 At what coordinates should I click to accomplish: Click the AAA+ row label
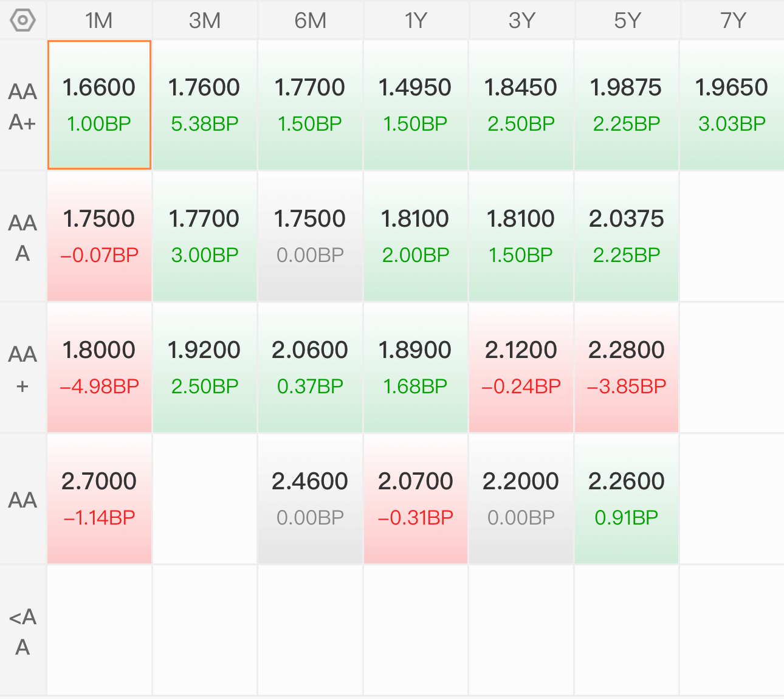coord(23,106)
